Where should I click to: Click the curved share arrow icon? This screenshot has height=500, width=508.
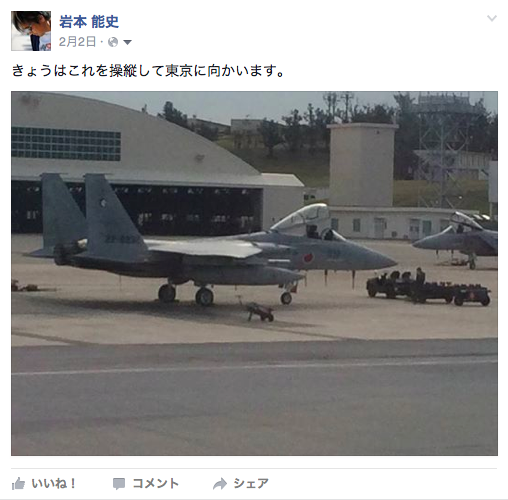[x=220, y=484]
